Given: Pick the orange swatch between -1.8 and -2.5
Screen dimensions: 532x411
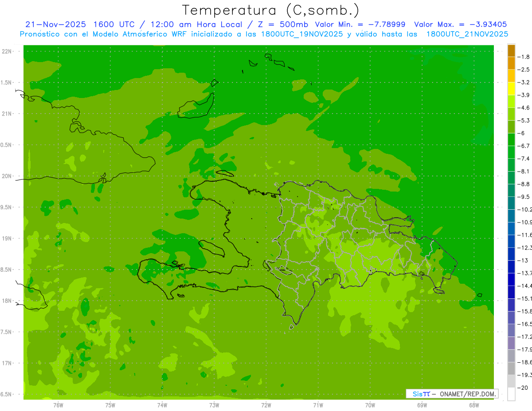Looking at the screenshot, I should (511, 63).
